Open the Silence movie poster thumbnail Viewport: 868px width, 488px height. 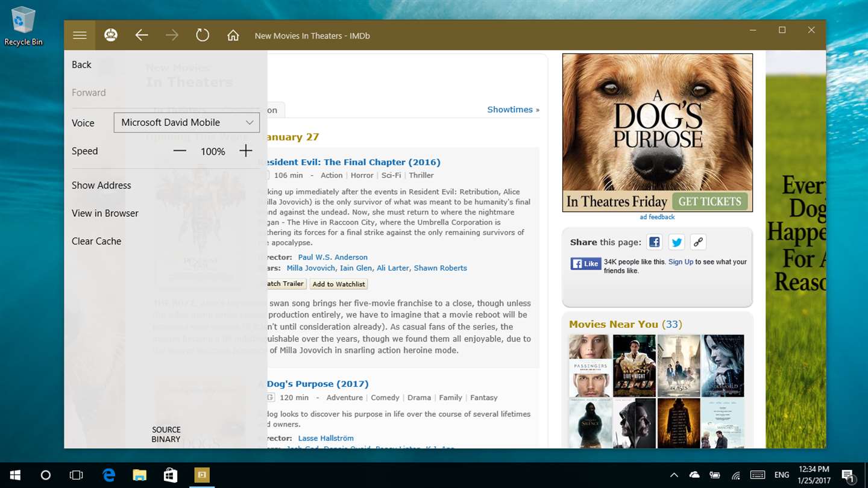590,423
